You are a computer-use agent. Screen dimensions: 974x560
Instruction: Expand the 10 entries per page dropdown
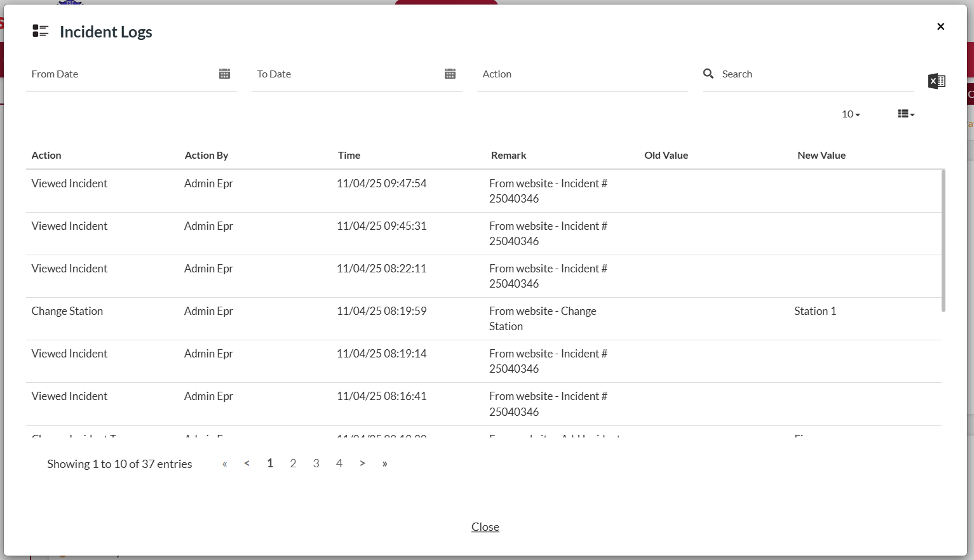pyautogui.click(x=851, y=114)
